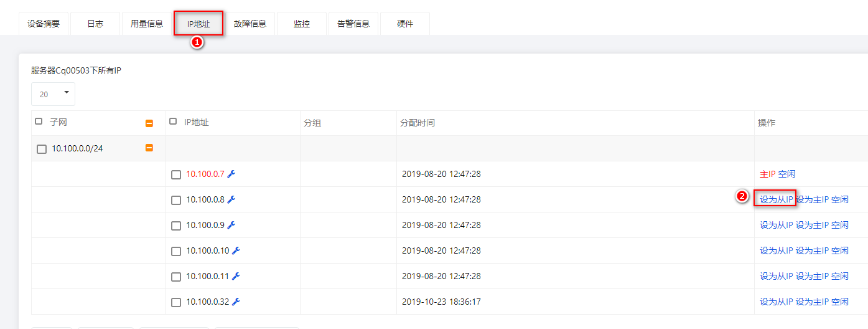The height and width of the screenshot is (329, 868).
Task: Tick the checkbox for IP 10.100.0.9
Action: [176, 226]
